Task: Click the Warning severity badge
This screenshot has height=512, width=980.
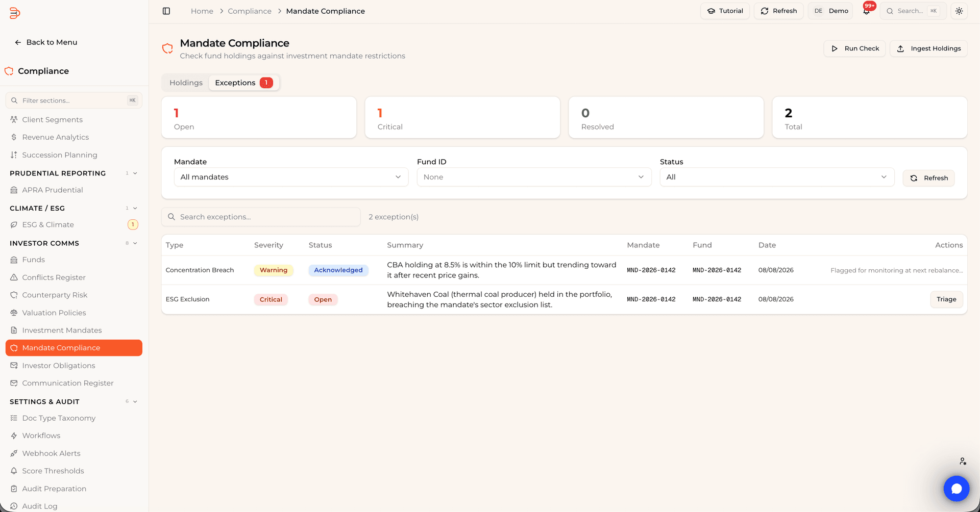Action: (274, 270)
